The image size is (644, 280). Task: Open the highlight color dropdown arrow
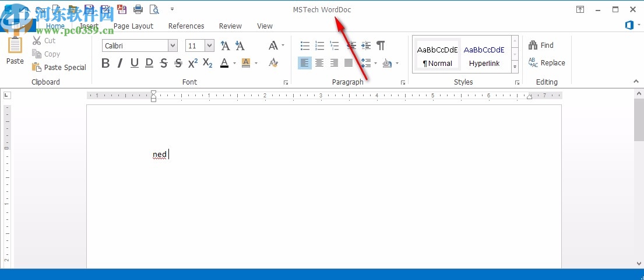click(x=256, y=64)
